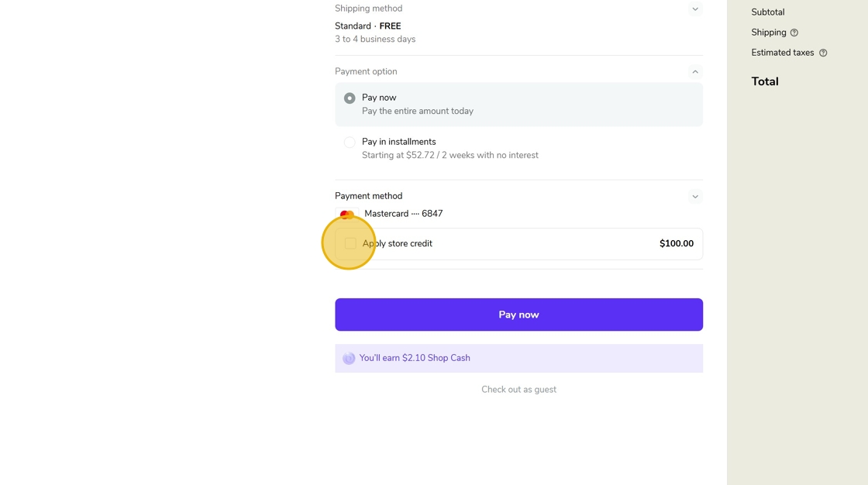868x485 pixels.
Task: Click the Mastercard logo icon
Action: tap(347, 215)
